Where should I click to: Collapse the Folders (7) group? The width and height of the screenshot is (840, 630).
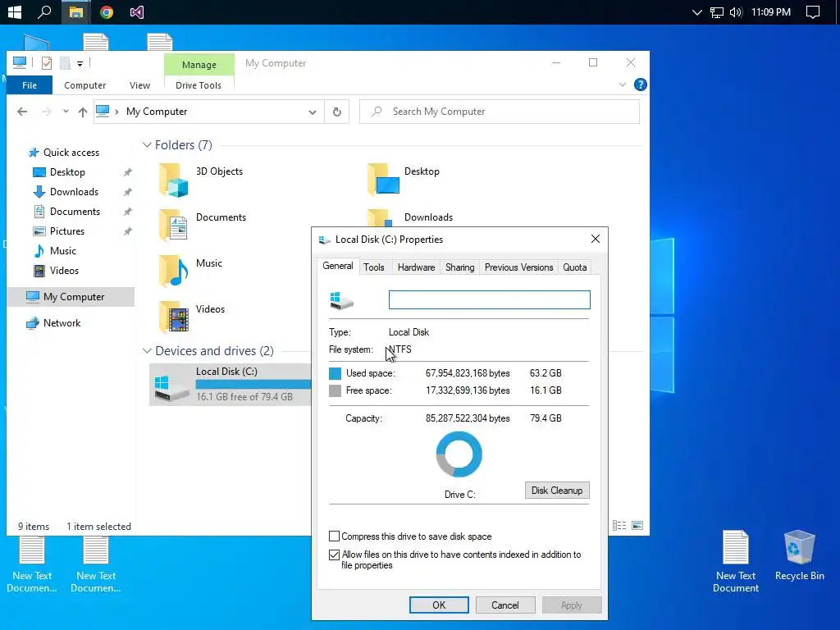click(x=147, y=145)
